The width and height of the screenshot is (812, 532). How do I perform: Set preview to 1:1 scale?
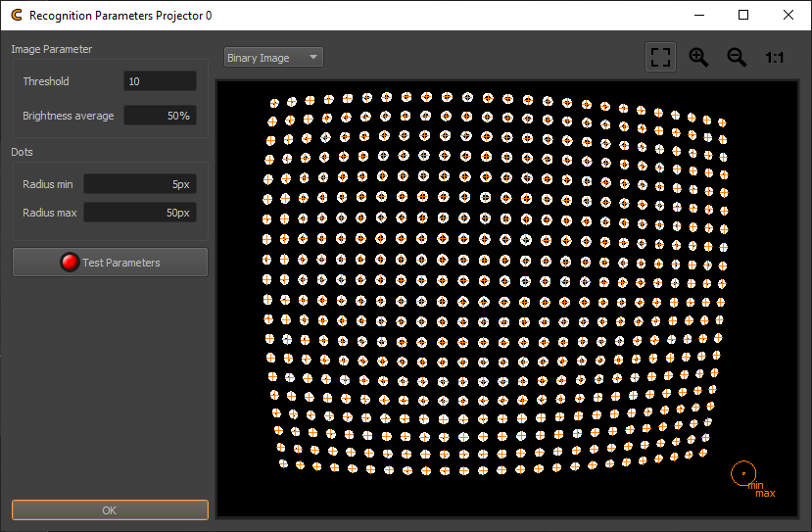tap(774, 58)
